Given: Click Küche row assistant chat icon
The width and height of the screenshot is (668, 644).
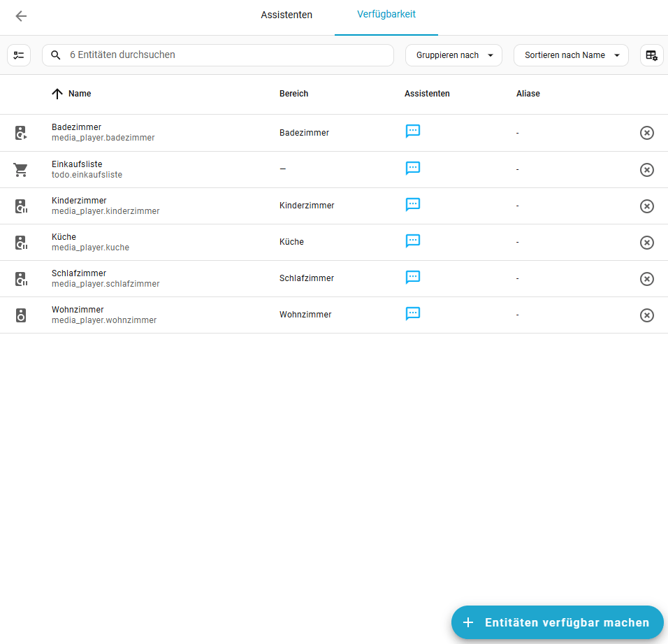Looking at the screenshot, I should click(413, 241).
